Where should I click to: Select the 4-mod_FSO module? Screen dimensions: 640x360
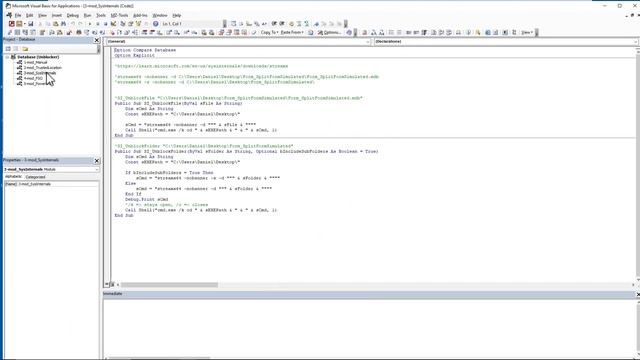(x=33, y=78)
